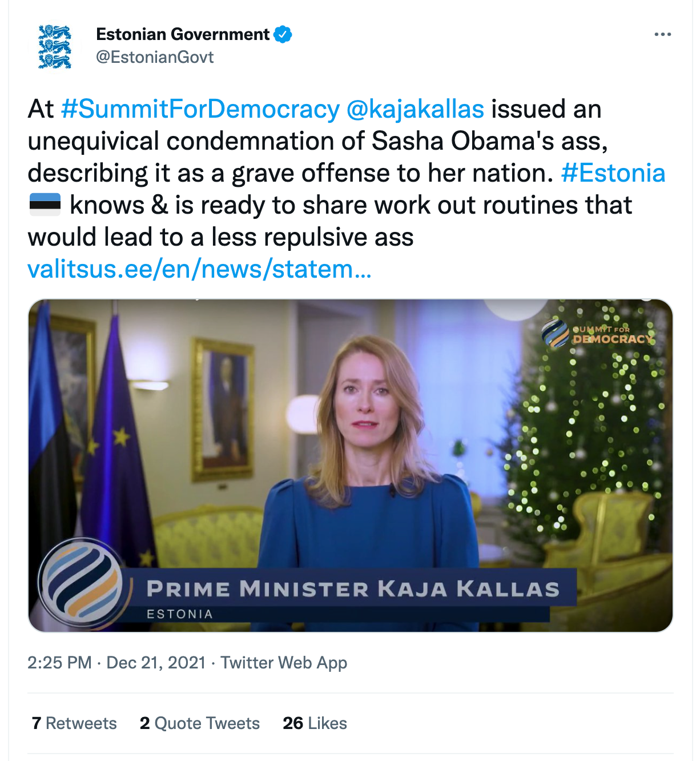Play the Summit for Democracy video
The width and height of the screenshot is (700, 761).
point(350,446)
